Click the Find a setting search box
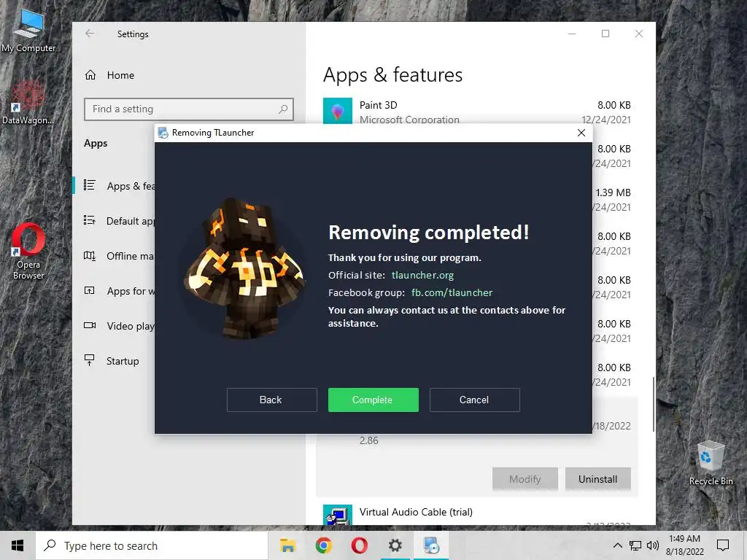The image size is (747, 560). tap(189, 109)
